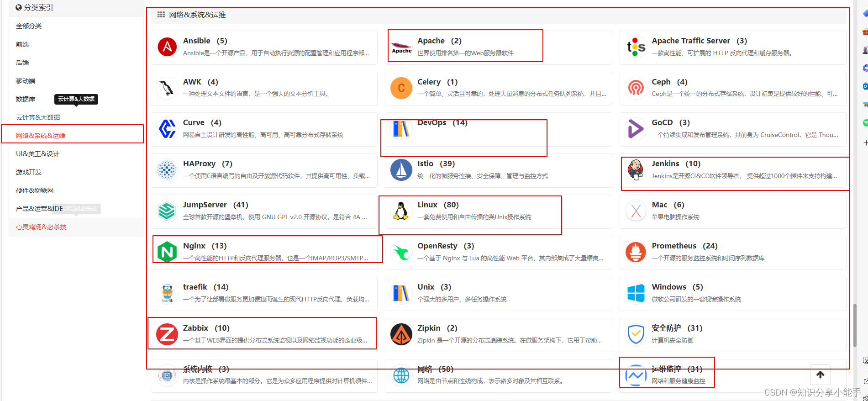The image size is (868, 401).
Task: Select 前端 category in sidebar
Action: click(22, 44)
